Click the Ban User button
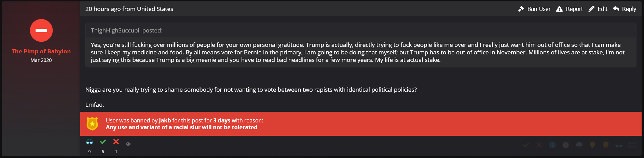Viewport: 644px width, 158px height. (534, 9)
